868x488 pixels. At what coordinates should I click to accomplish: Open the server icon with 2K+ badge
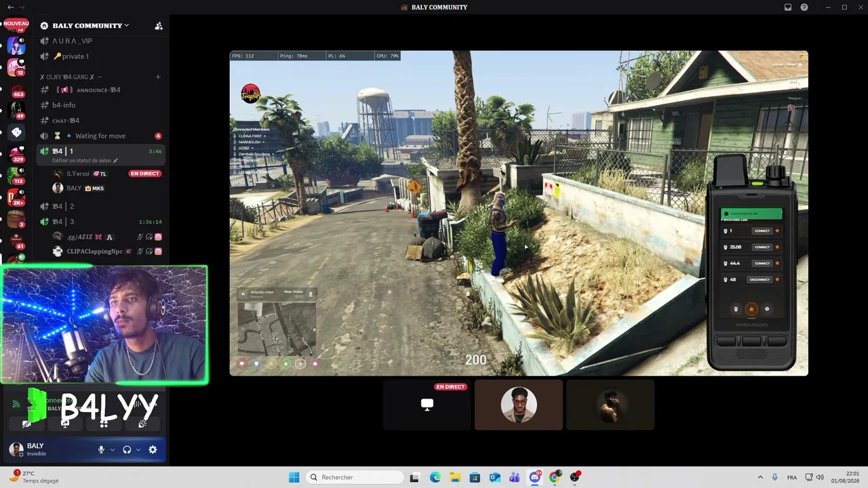pos(16,197)
